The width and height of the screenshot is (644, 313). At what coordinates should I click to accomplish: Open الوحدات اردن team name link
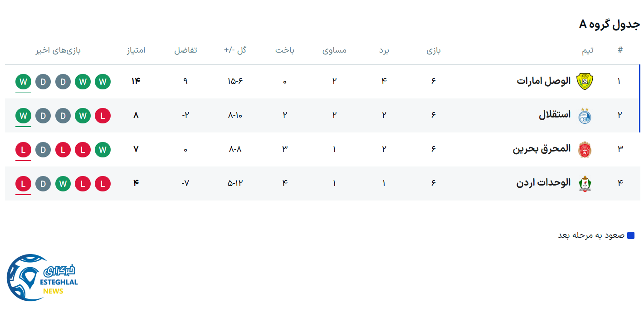(x=543, y=183)
